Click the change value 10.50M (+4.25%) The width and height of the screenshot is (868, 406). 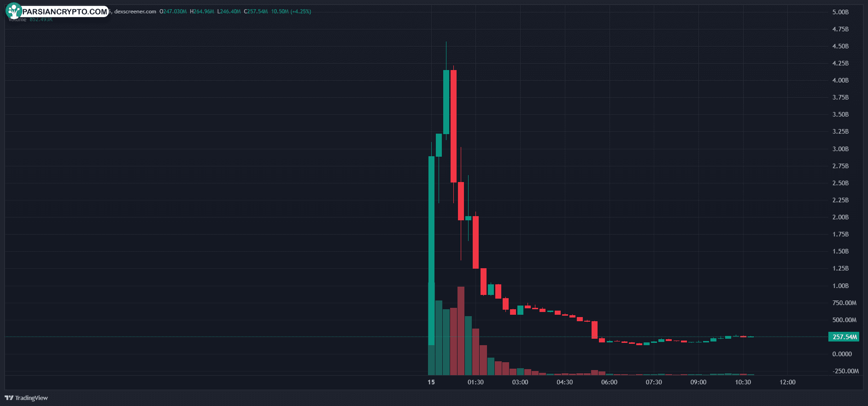tap(291, 12)
